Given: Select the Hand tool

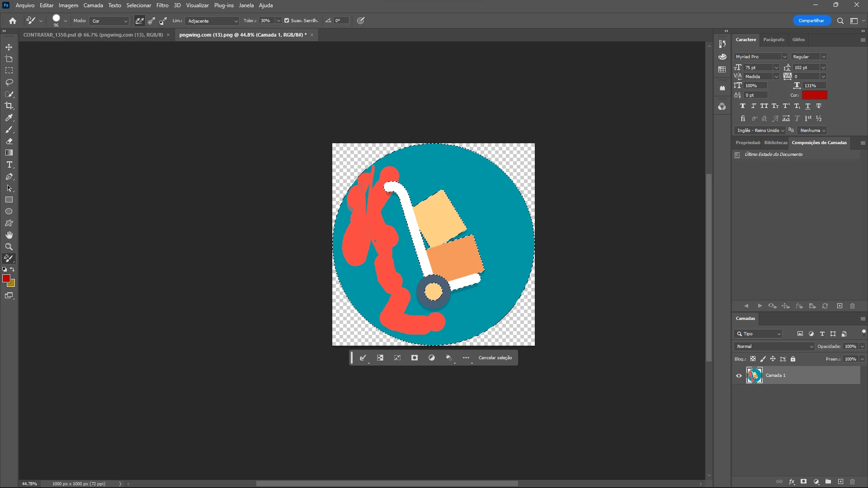Looking at the screenshot, I should pos(9,235).
